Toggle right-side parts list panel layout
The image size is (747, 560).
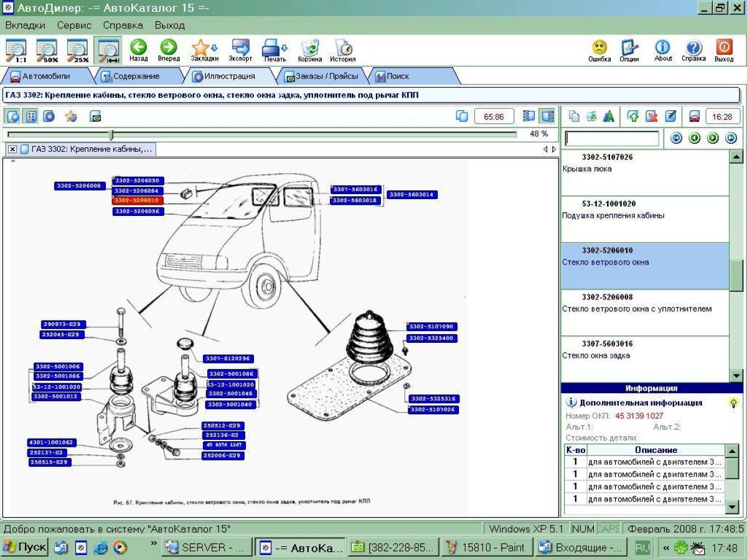[x=548, y=116]
